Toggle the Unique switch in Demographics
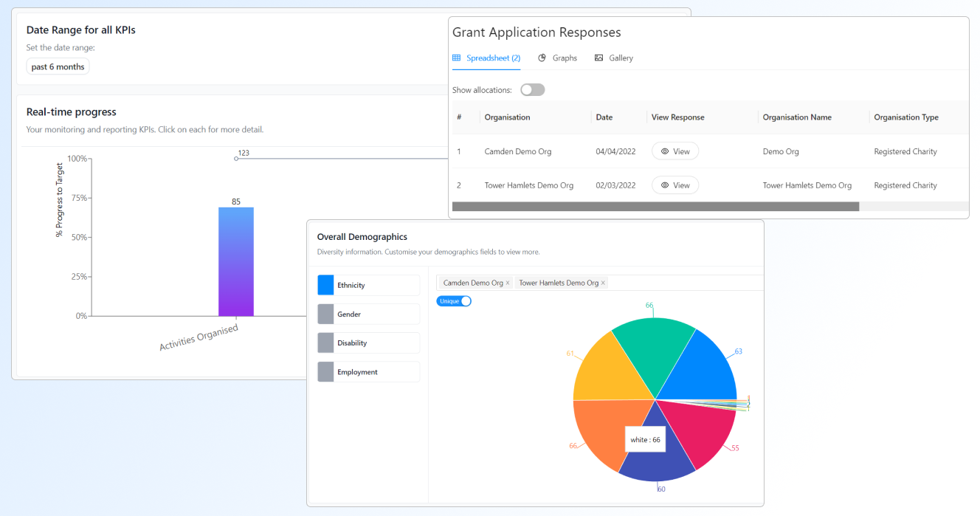Screen dimensions: 980x516 tap(454, 301)
